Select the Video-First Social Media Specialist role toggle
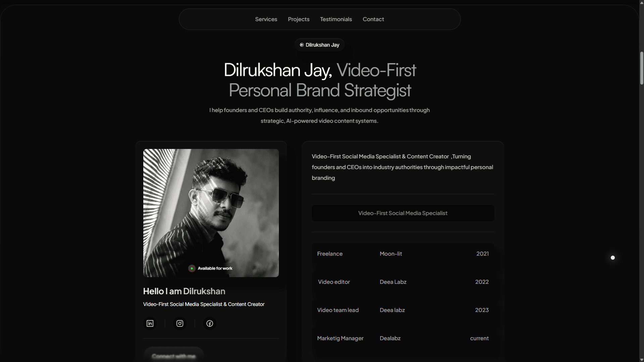 402,213
